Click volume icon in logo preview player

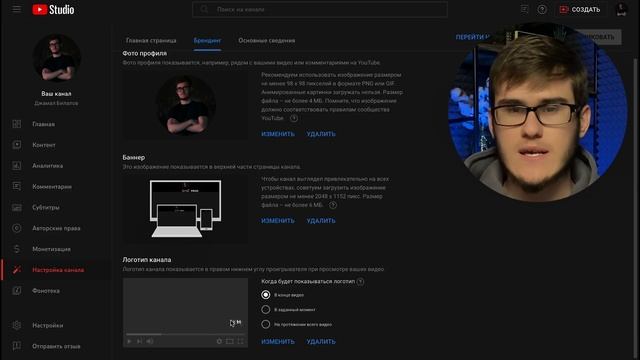150,341
